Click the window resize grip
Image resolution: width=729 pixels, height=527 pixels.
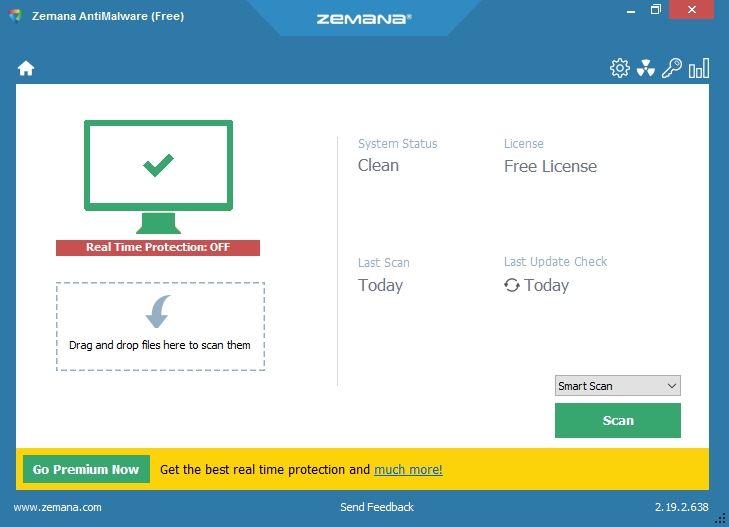(720, 519)
